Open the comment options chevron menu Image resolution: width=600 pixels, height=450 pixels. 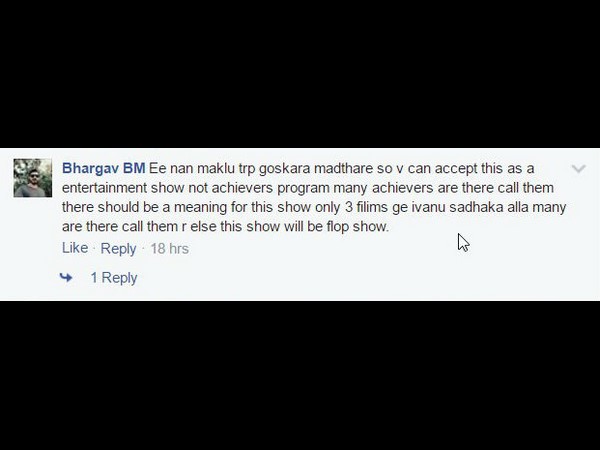(x=578, y=169)
